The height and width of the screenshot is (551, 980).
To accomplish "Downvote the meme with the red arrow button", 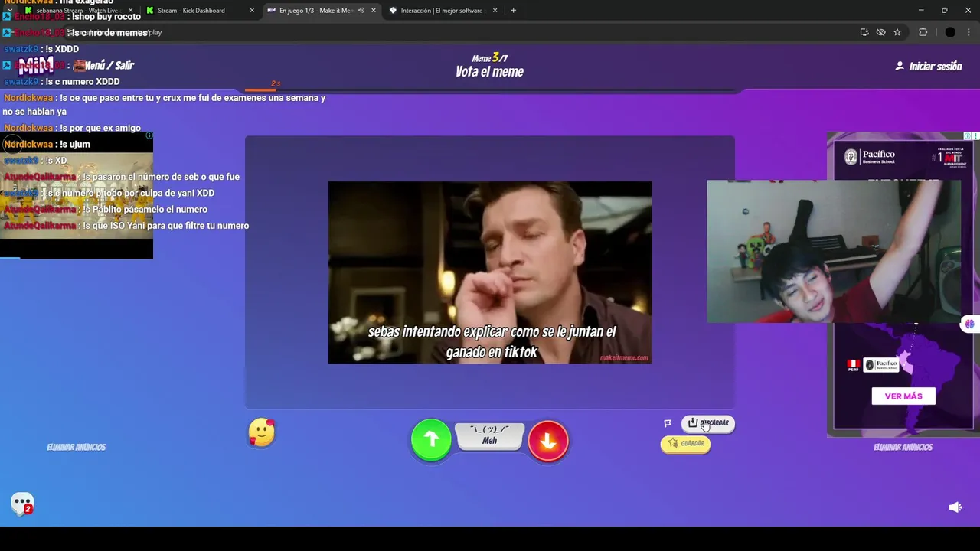I will point(548,440).
